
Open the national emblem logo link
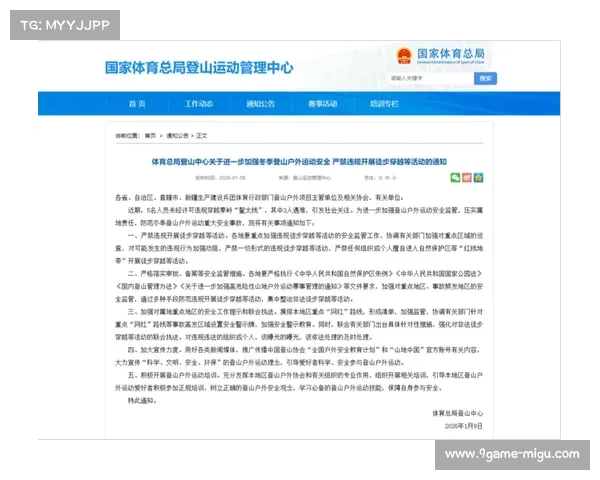pyautogui.click(x=404, y=56)
